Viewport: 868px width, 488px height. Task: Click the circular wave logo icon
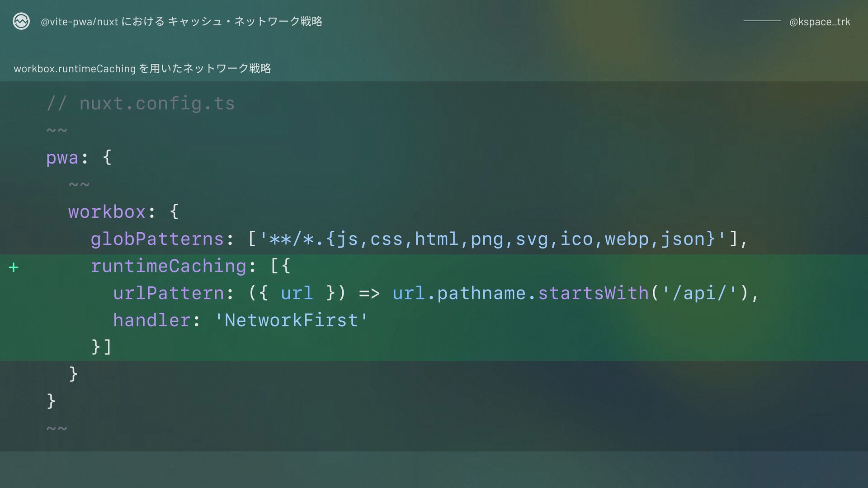click(x=21, y=21)
